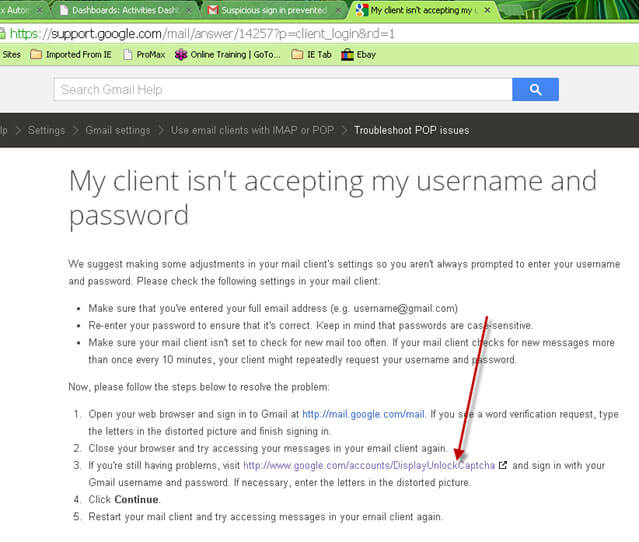
Task: Open the Imported From IE bookmark folder
Action: click(x=71, y=54)
